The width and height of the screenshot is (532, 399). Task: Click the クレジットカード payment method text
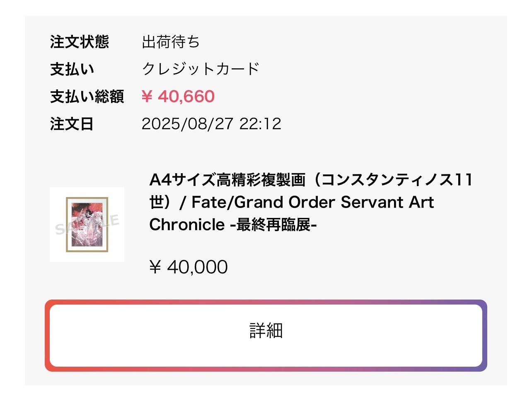[201, 69]
